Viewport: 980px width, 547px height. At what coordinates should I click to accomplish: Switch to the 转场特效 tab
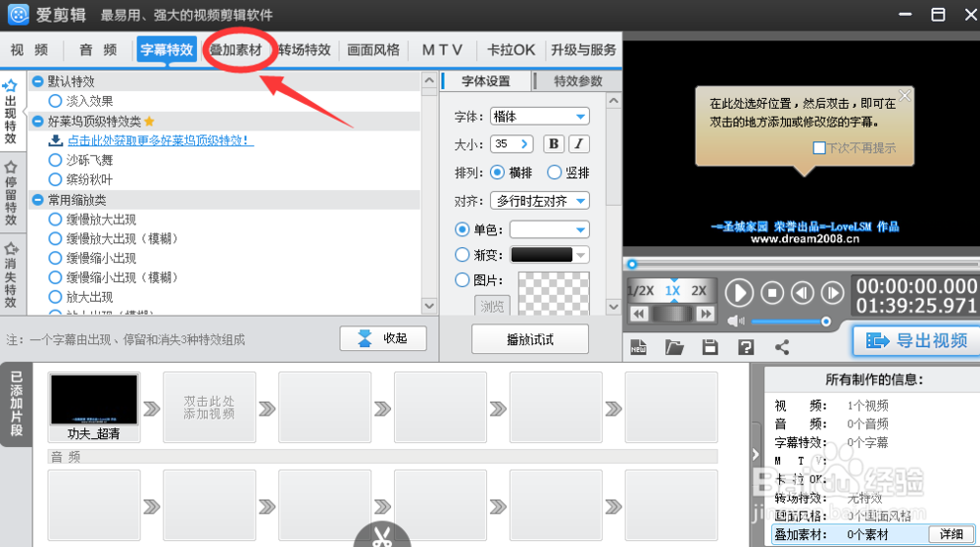[x=305, y=50]
